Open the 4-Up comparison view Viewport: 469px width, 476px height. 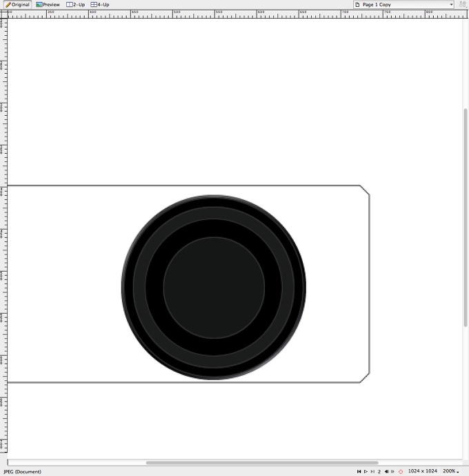[x=100, y=5]
